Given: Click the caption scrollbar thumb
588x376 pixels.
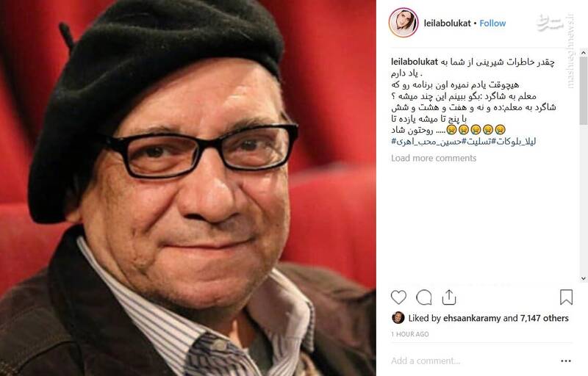Looking at the screenshot, I should coord(583,91).
